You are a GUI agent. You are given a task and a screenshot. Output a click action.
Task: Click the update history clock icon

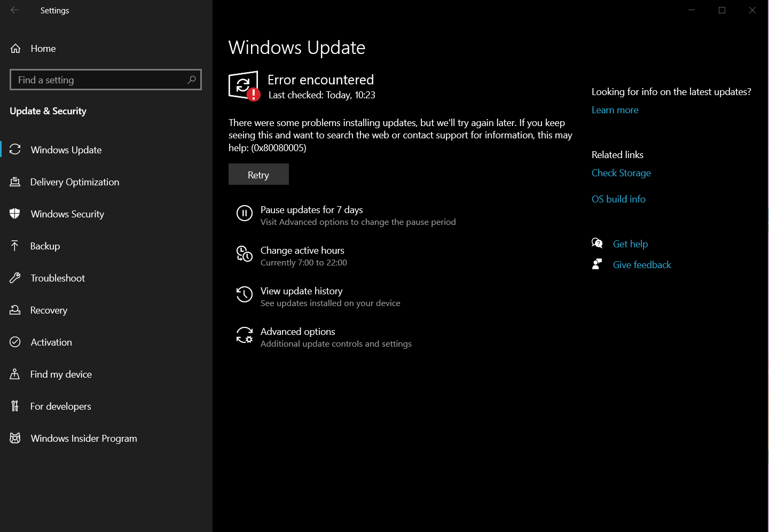click(245, 294)
